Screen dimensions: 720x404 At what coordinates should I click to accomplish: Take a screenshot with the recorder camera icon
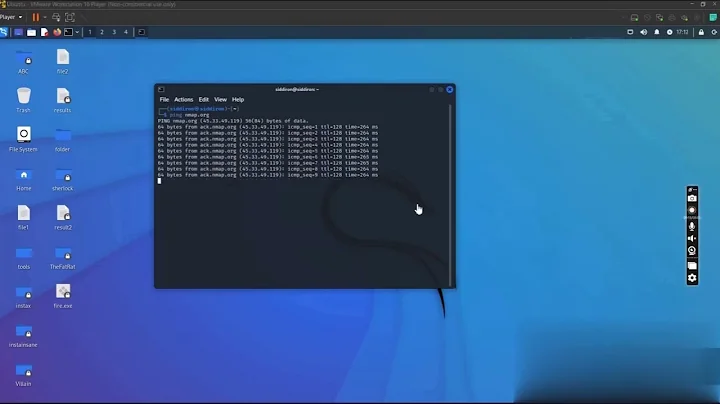click(x=692, y=198)
